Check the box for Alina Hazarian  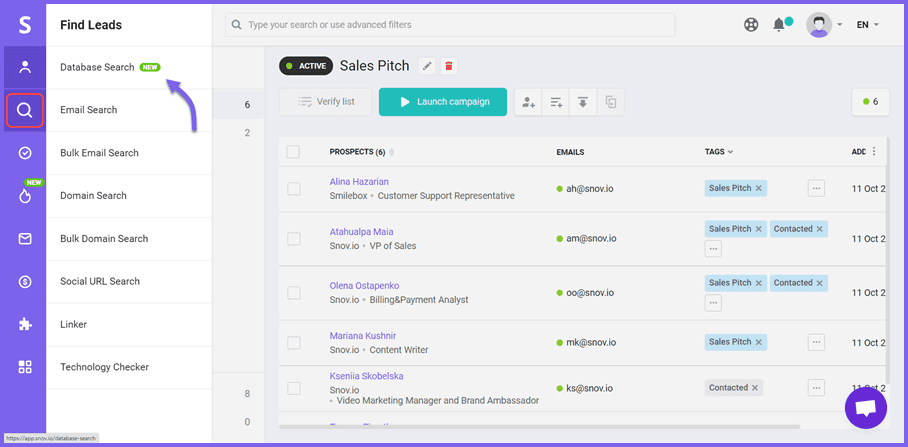(x=294, y=188)
